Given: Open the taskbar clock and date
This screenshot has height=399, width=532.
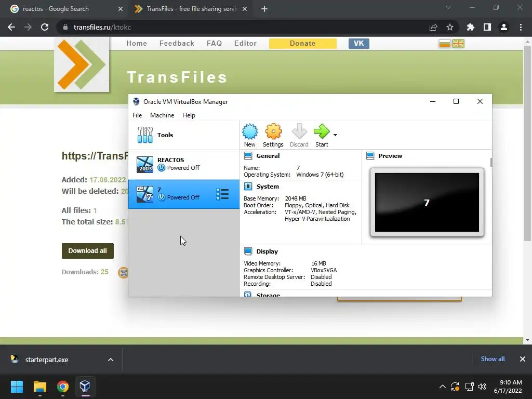Looking at the screenshot, I should (508, 387).
